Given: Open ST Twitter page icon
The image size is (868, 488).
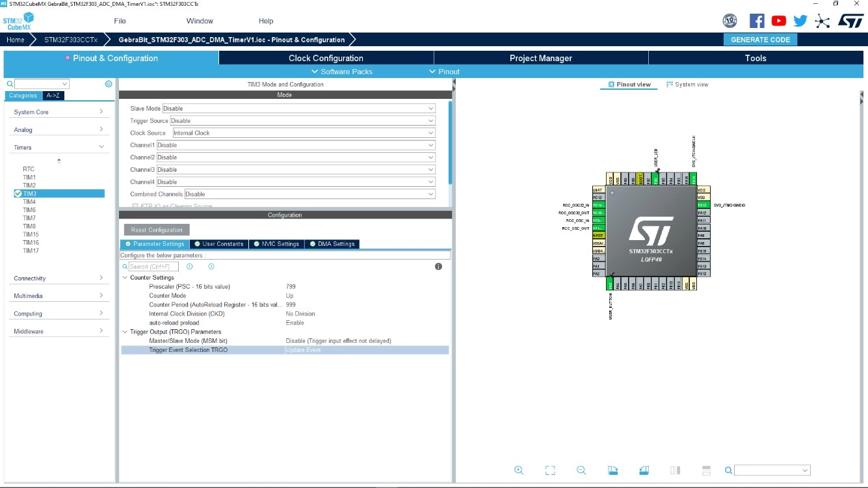Looking at the screenshot, I should pos(800,21).
